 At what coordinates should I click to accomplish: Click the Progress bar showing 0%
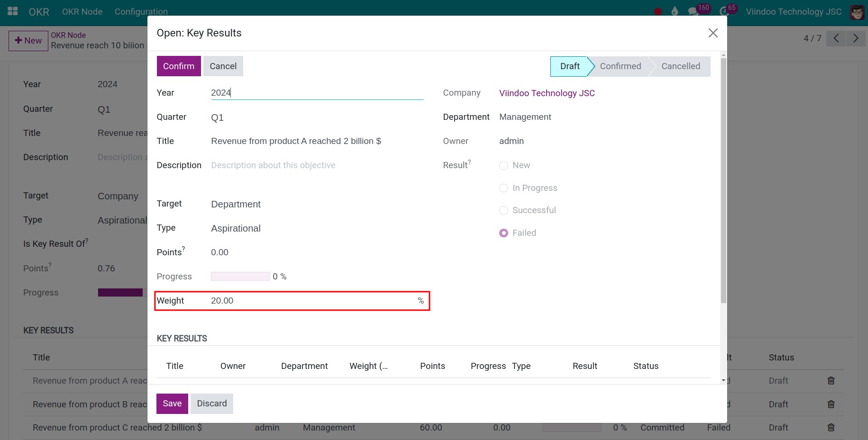pos(240,276)
